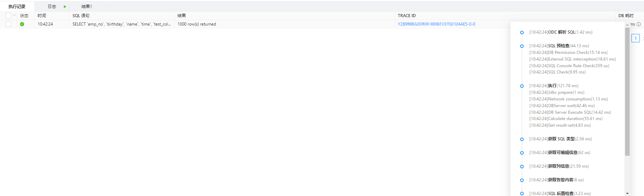Click the scrollbar down arrow in the trace popup

click(x=627, y=193)
